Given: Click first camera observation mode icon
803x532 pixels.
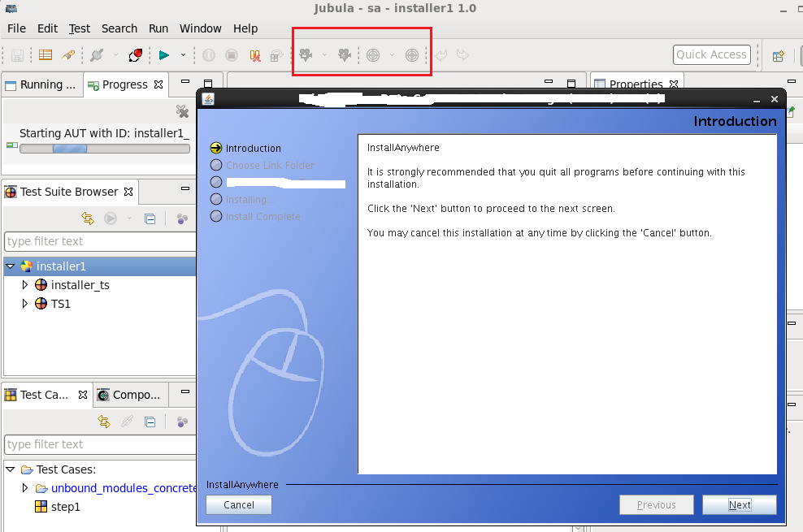Looking at the screenshot, I should tap(306, 54).
